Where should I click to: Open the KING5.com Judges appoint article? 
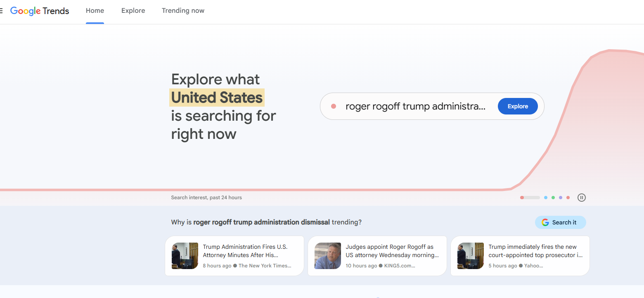(x=377, y=256)
